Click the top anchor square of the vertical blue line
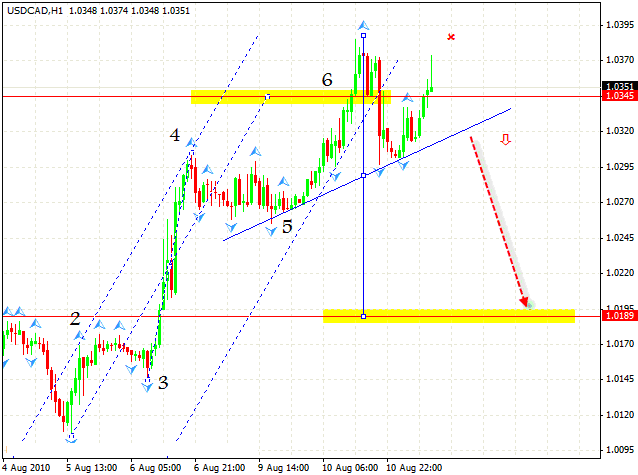Screen dimensions: 638x475 tap(363, 36)
